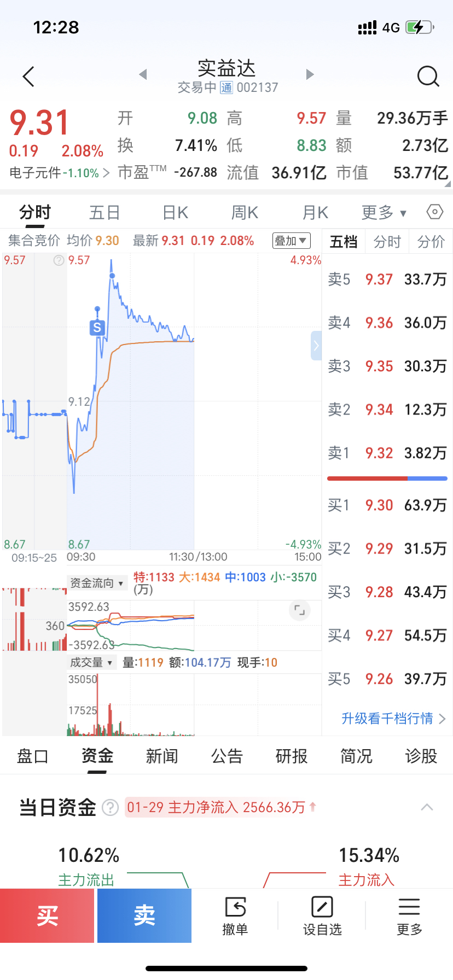Open the 资金流向 indicator dropdown
This screenshot has height=980, width=453.
[97, 583]
